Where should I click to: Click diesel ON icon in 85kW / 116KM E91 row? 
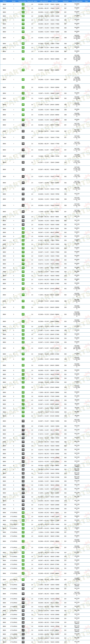[23, 603]
